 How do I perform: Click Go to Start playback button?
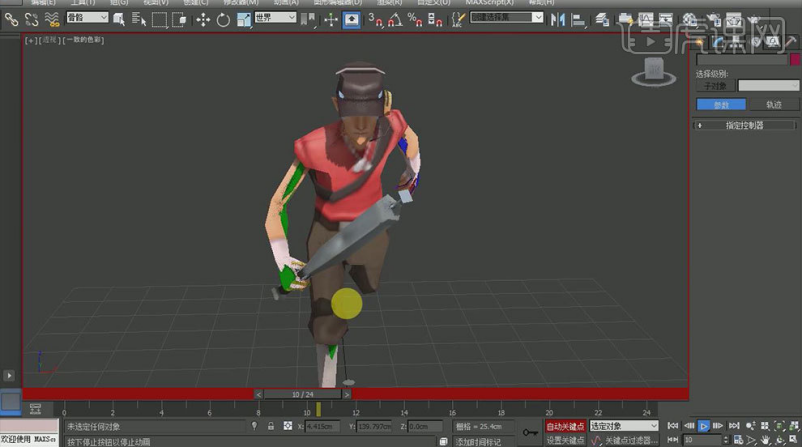pos(672,425)
